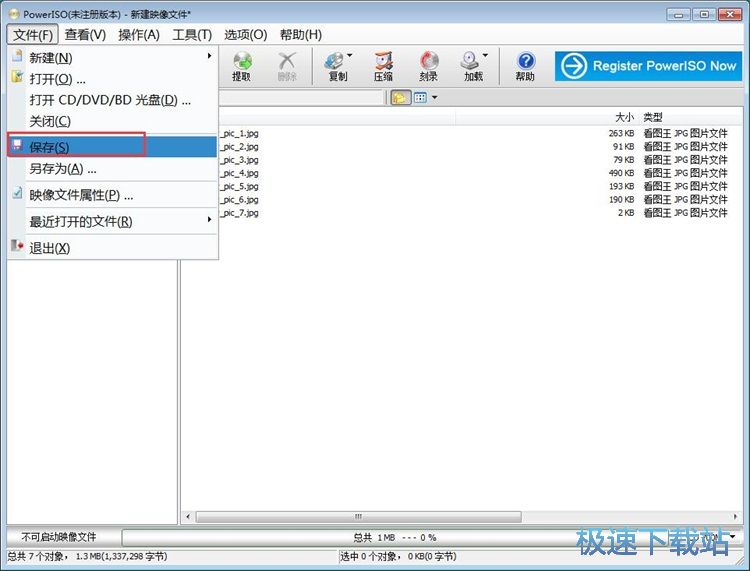Viewport: 750px width, 571px height.
Task: Click the list view mode icon
Action: [420, 98]
